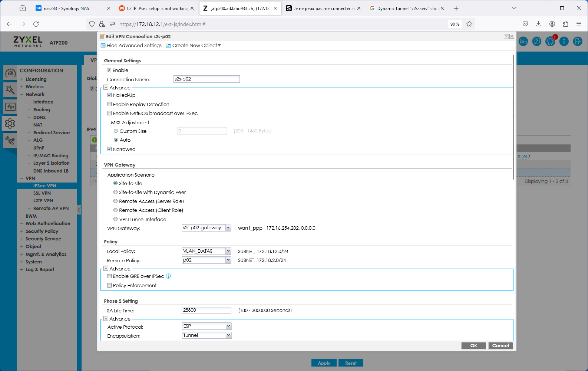The image size is (588, 371).
Task: Open the Monitor sidebar icon
Action: tap(10, 107)
